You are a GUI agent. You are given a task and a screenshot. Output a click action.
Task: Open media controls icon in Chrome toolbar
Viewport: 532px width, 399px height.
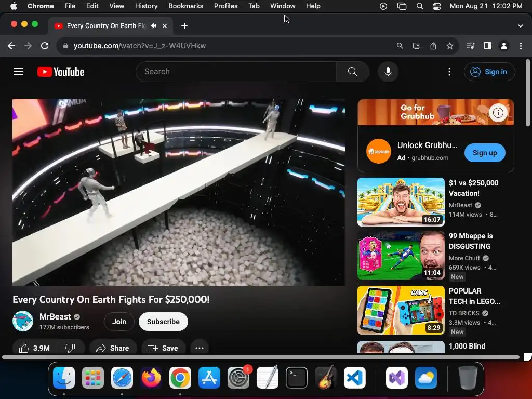point(470,46)
